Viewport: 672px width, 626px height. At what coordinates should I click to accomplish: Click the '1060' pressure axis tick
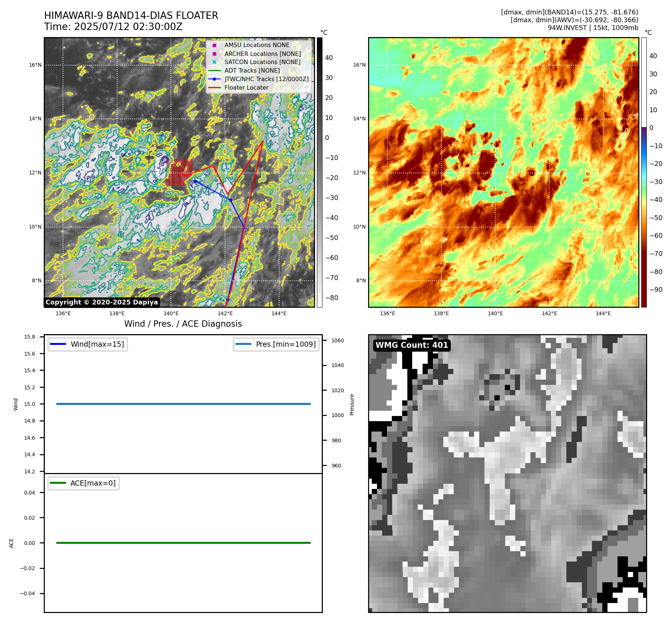(x=338, y=340)
